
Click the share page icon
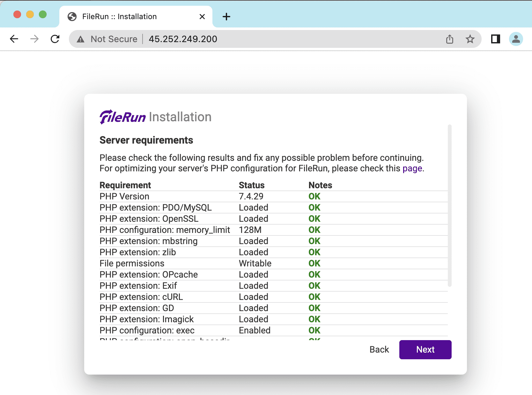[449, 39]
